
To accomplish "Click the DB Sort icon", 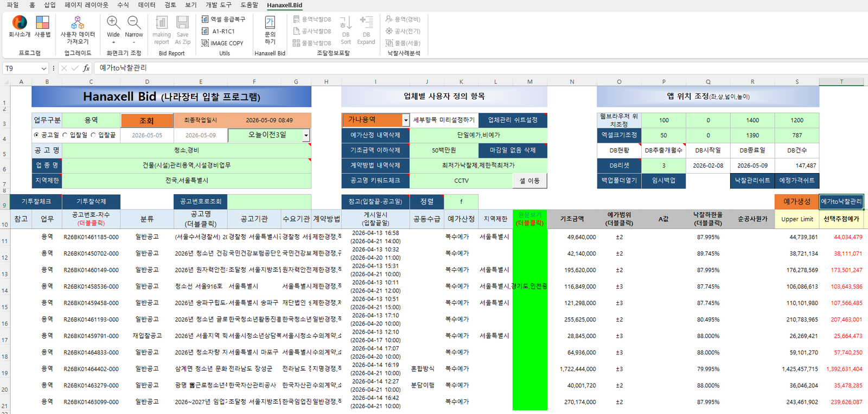I will (x=346, y=30).
